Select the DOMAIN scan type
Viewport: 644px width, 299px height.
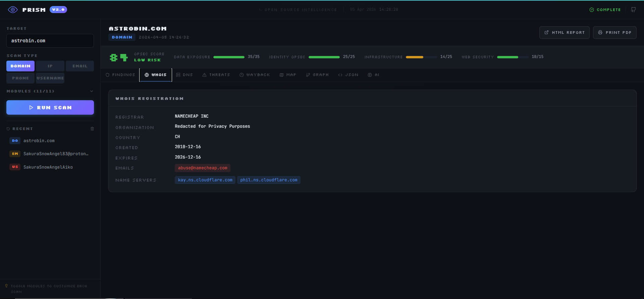20,66
